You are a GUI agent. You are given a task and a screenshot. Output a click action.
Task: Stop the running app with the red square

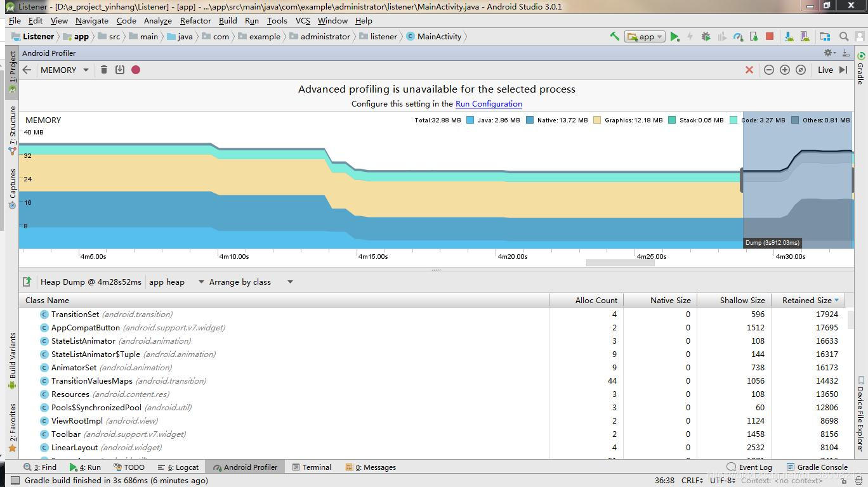pos(769,36)
